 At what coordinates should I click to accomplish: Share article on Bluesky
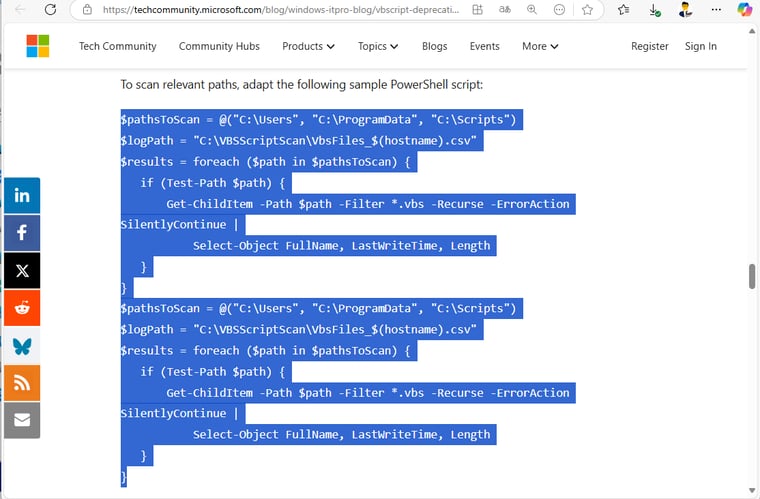(x=22, y=346)
